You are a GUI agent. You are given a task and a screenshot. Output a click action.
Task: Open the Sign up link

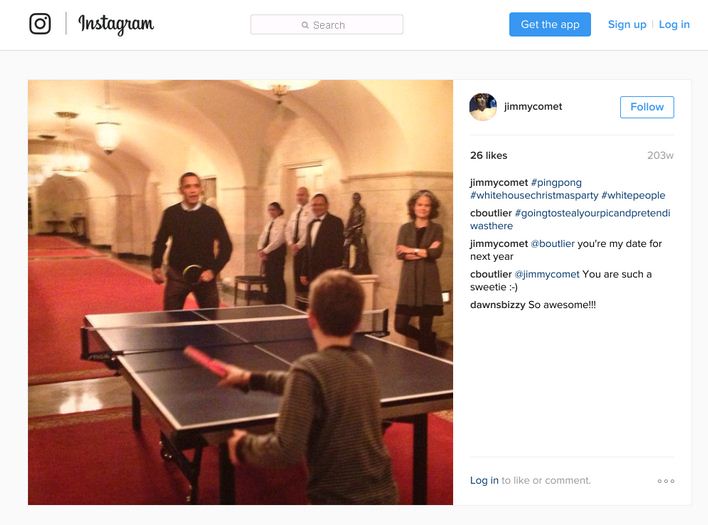coord(627,24)
